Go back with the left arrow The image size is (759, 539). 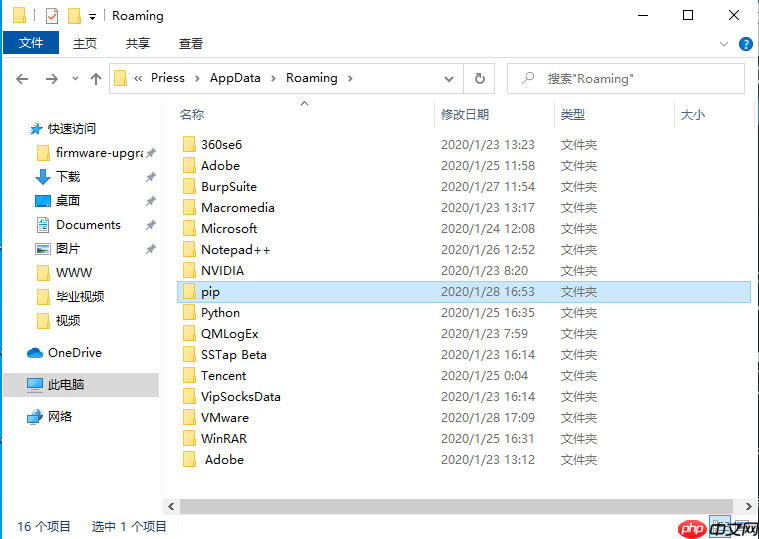click(x=22, y=78)
